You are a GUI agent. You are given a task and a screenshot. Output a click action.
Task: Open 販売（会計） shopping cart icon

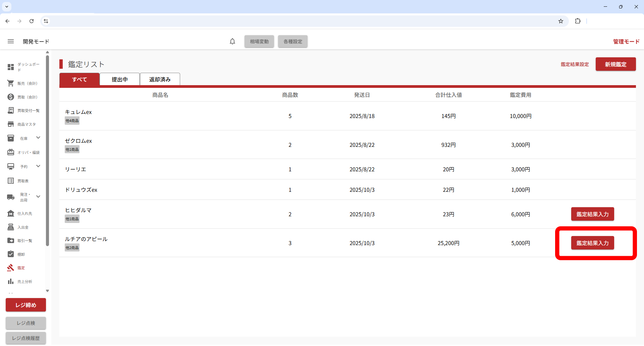click(11, 83)
